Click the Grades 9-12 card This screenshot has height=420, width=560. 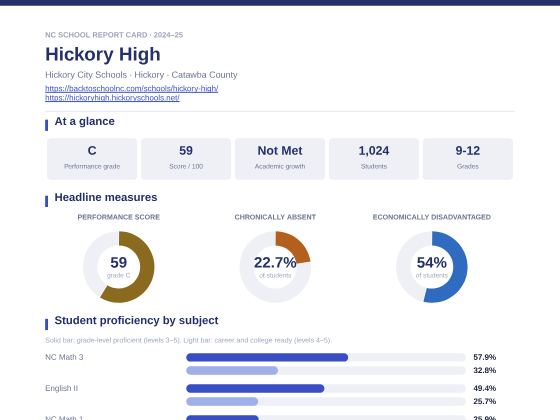pos(468,159)
